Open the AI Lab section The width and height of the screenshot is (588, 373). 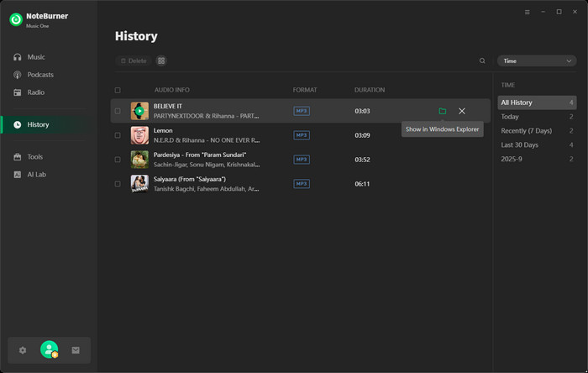point(38,174)
